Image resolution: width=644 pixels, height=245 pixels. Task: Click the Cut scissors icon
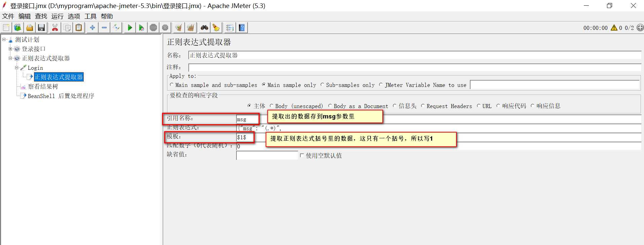55,28
